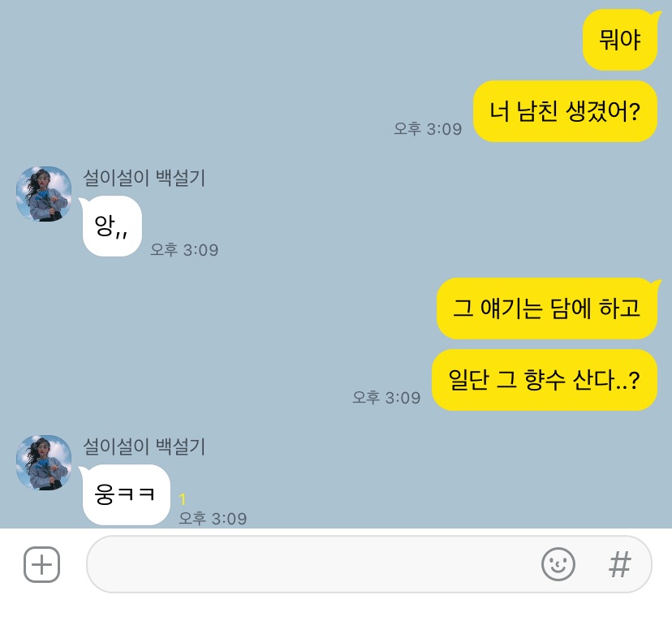Select the 그 얘기는 담에 하고 bubble
The height and width of the screenshot is (617, 672).
[x=547, y=308]
